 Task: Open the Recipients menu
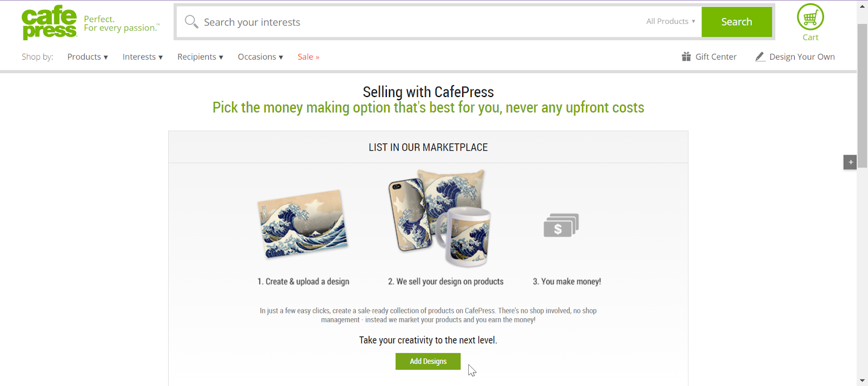[x=200, y=57]
